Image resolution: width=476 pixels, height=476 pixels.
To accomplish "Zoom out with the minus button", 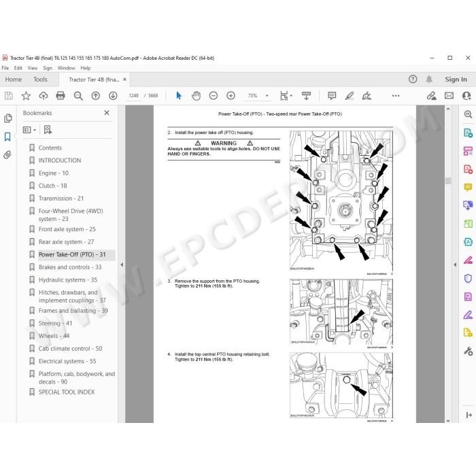I will click(x=214, y=96).
